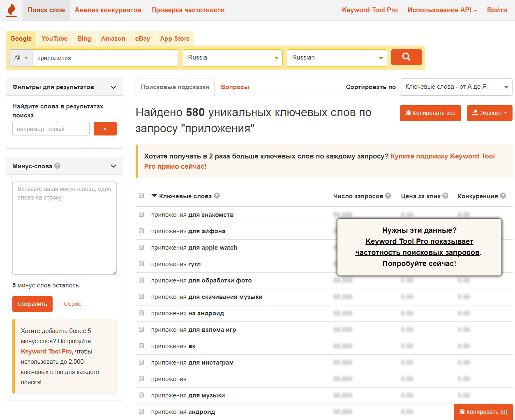
Task: Switch to the YouTube tab
Action: pos(54,38)
